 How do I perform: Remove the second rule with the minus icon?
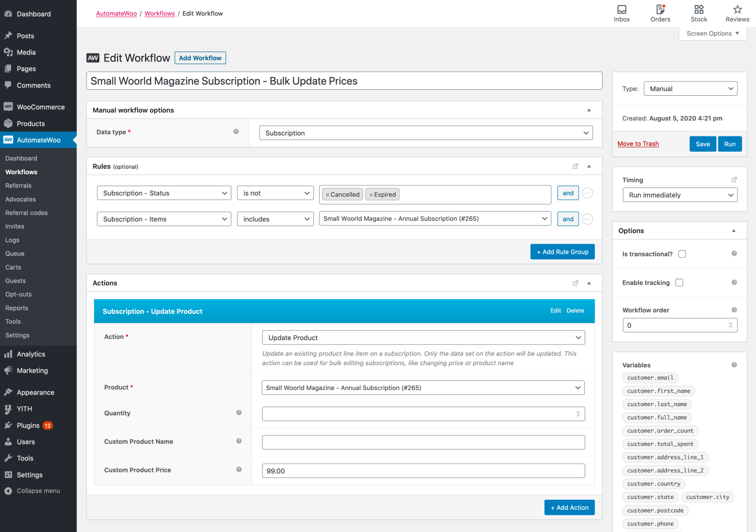(x=587, y=219)
